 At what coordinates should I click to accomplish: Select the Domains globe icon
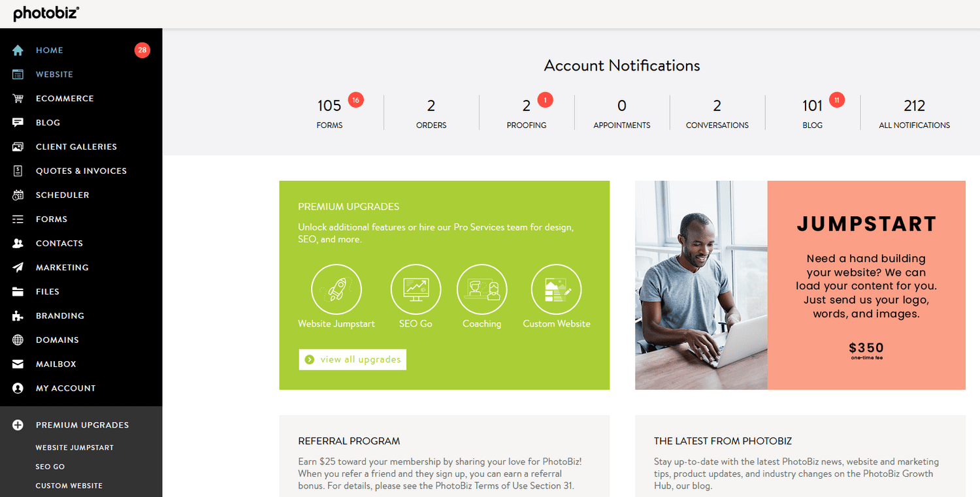point(18,340)
